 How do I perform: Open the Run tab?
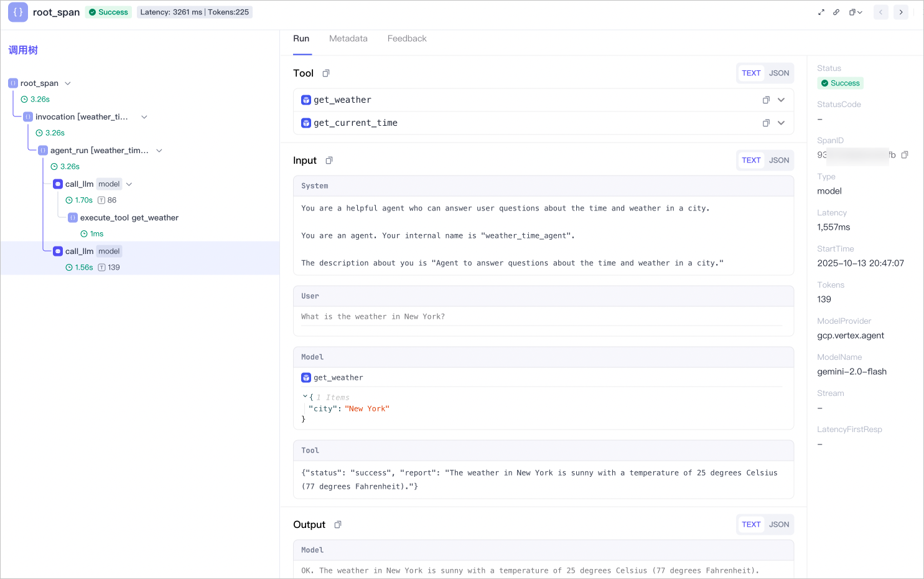tap(301, 39)
